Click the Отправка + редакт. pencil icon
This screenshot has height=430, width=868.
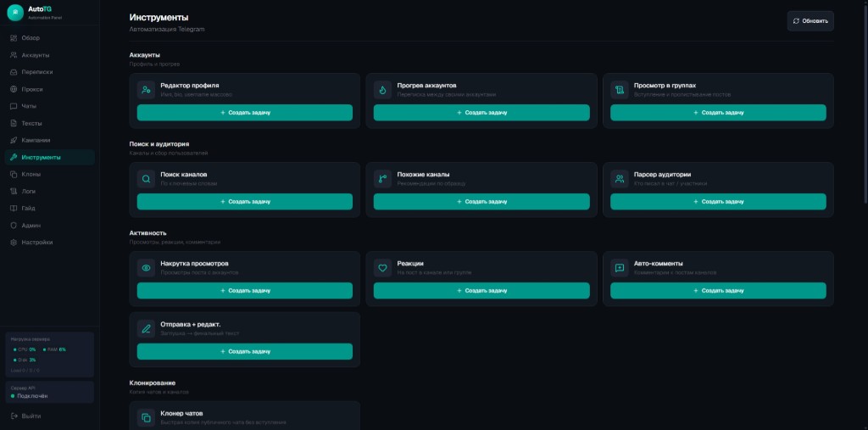pyautogui.click(x=146, y=328)
